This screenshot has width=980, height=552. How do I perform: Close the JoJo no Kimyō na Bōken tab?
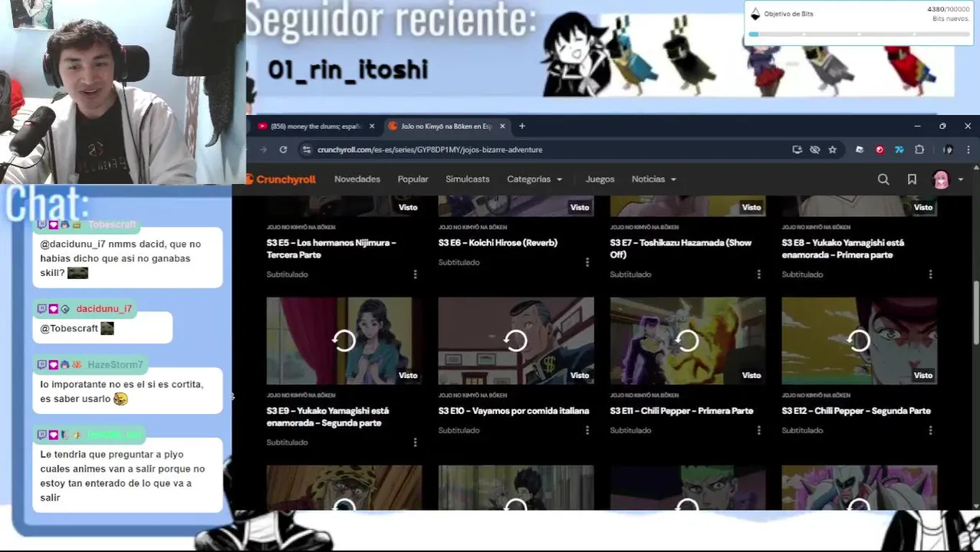502,126
